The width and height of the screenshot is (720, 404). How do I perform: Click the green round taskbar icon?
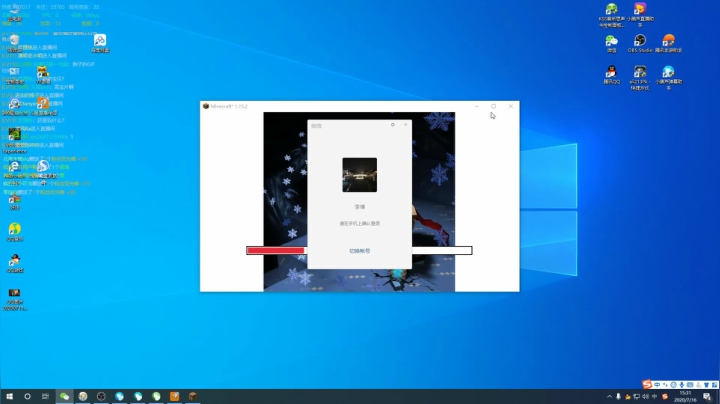click(x=156, y=396)
